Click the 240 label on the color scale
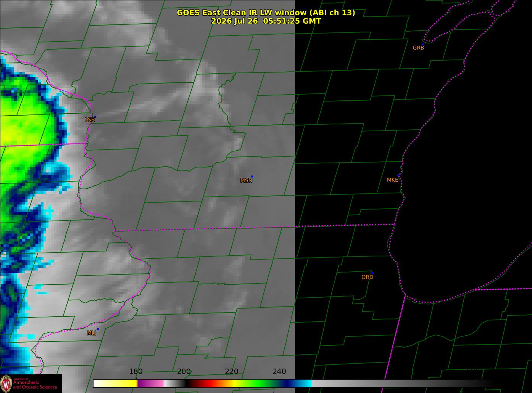The height and width of the screenshot is (393, 532). point(279,371)
